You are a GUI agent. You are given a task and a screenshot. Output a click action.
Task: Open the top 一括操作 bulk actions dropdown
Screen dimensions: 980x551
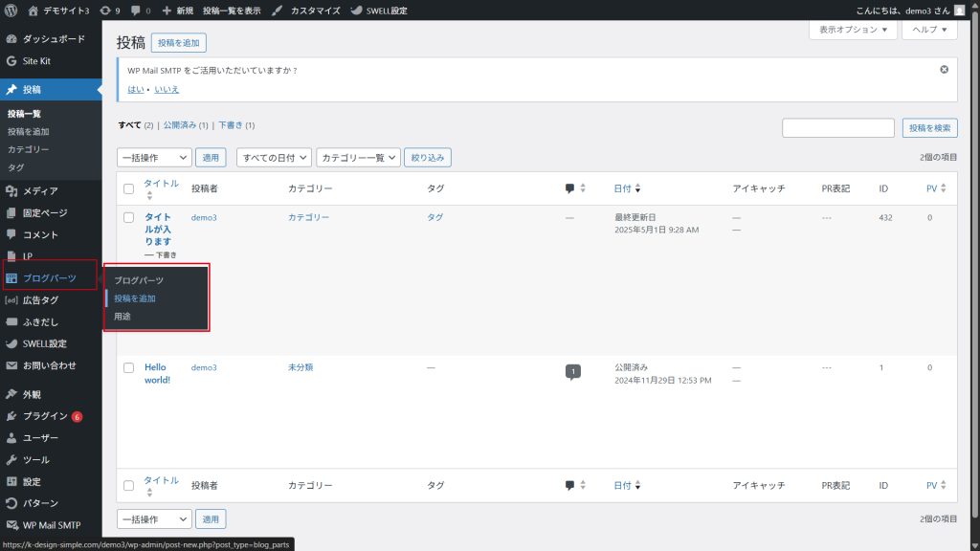click(154, 158)
